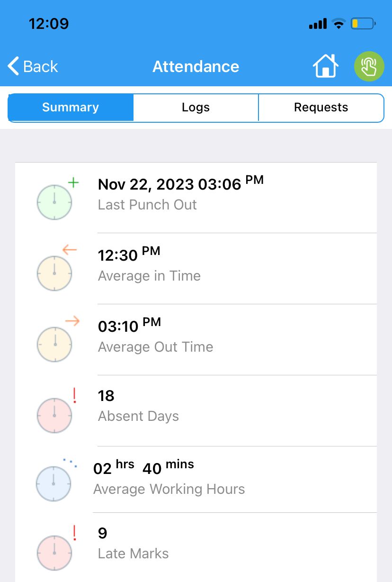
Task: View the 02 hrs 40 mins working hours
Action: click(x=143, y=468)
